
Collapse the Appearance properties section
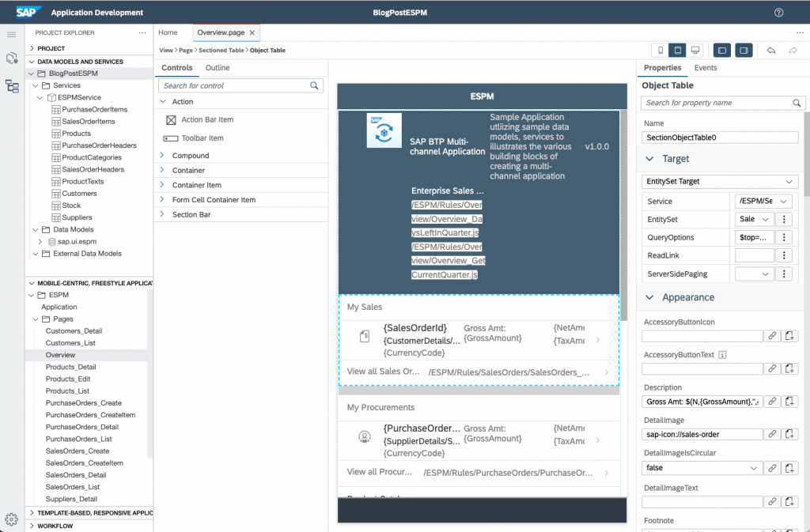tap(650, 298)
